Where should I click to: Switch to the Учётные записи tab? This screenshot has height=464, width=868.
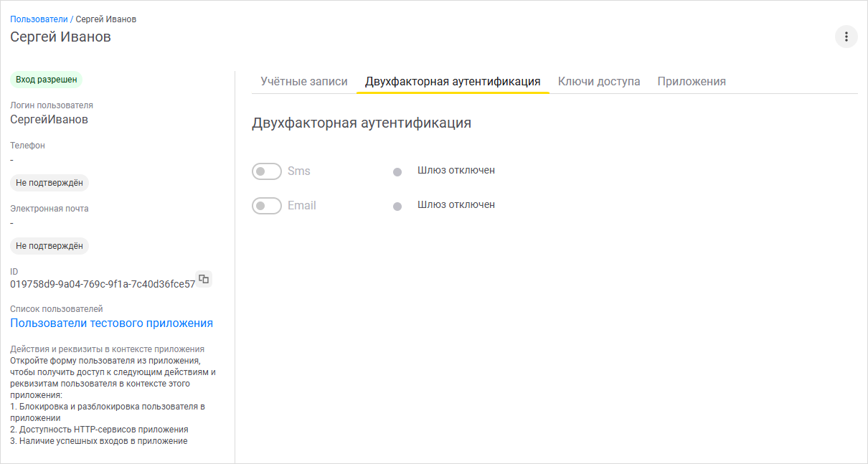[303, 81]
